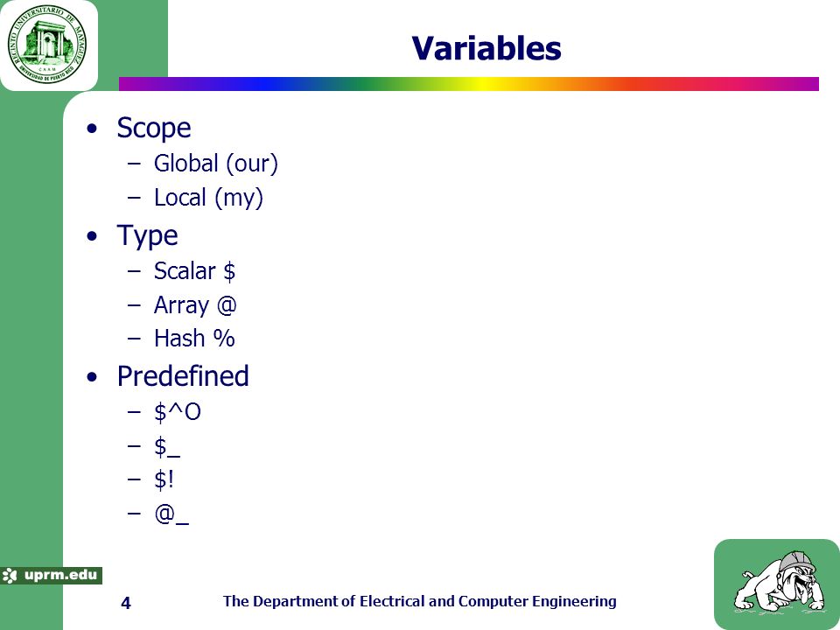Click the $_ predefined variable
Image resolution: width=840 pixels, height=630 pixels.
[167, 447]
